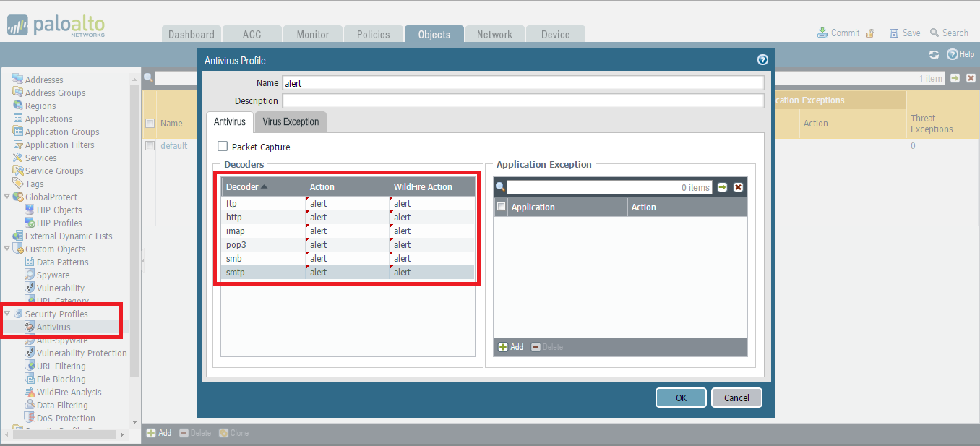Open Addresses in the sidebar
The height and width of the screenshot is (446, 980).
click(x=44, y=80)
